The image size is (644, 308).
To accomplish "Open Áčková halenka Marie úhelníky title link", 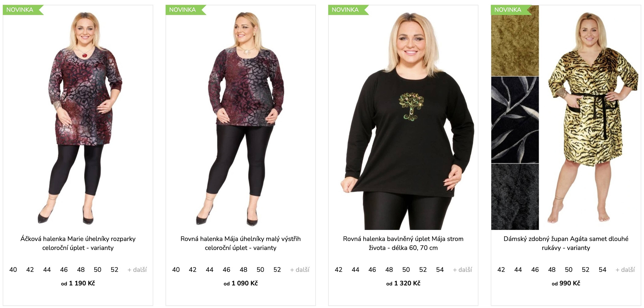I will point(78,243).
